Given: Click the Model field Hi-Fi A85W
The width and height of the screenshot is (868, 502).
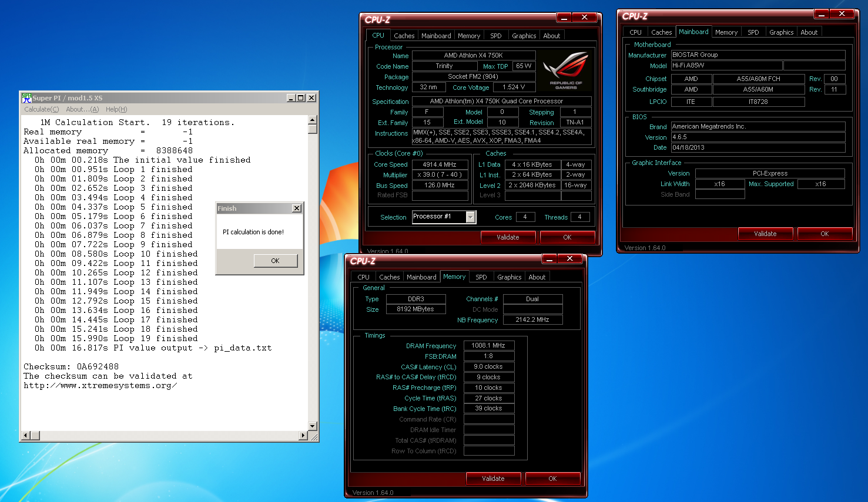Looking at the screenshot, I should coord(726,65).
